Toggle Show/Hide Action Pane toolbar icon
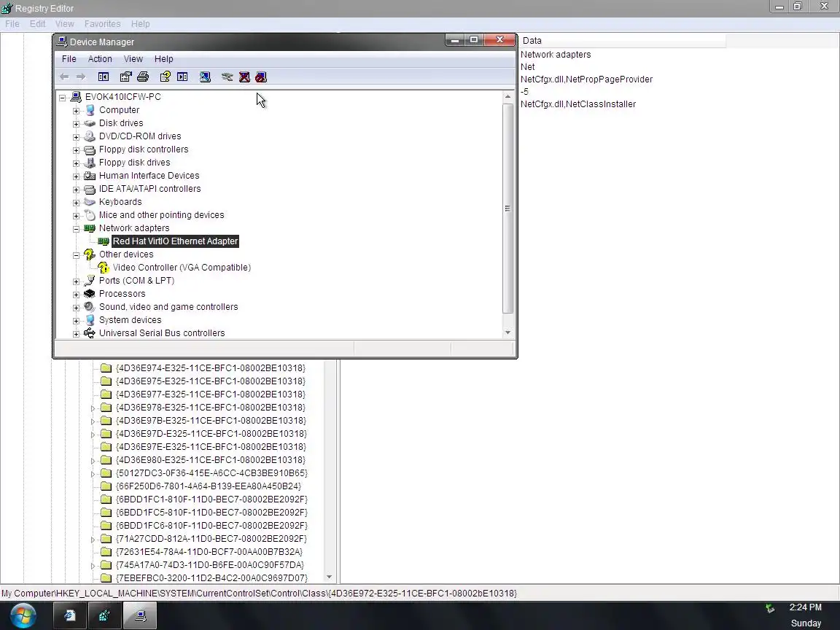The height and width of the screenshot is (630, 840). (x=182, y=77)
